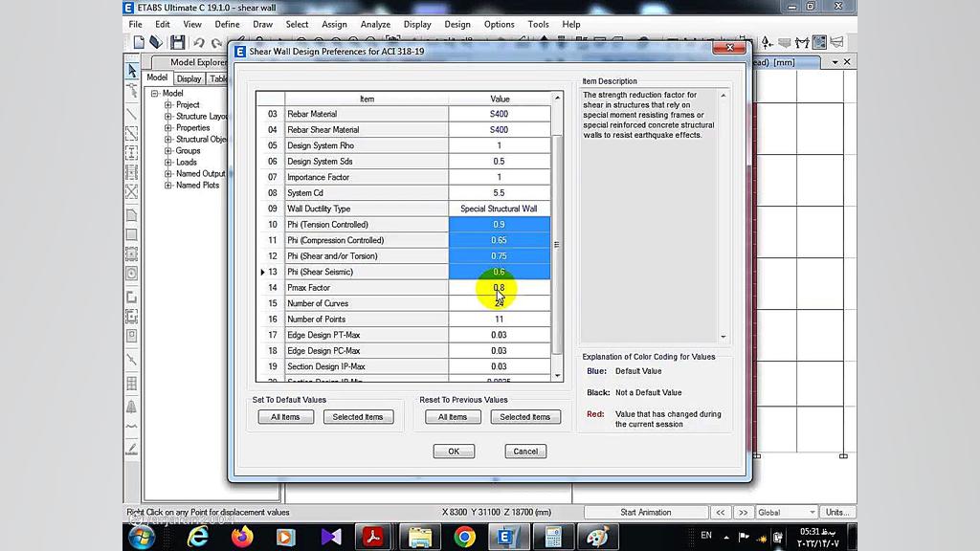This screenshot has height=551, width=980.
Task: Click the dimension line tool with diagonal
Action: [x=132, y=360]
